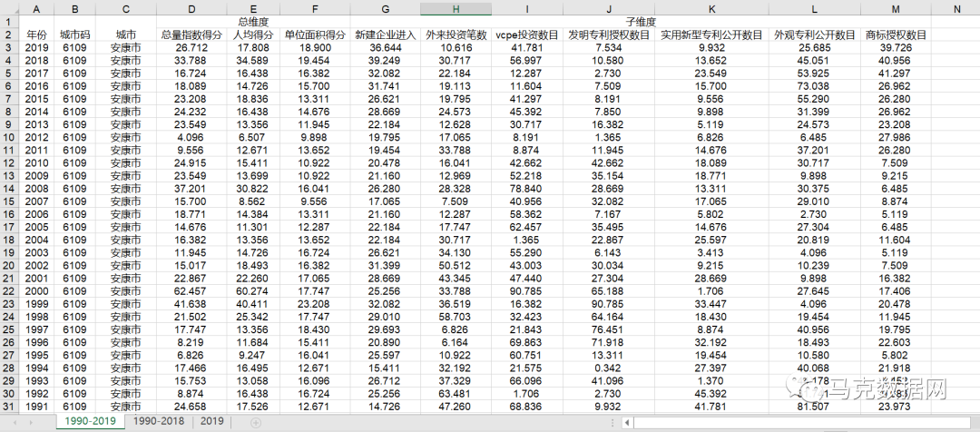Image resolution: width=980 pixels, height=432 pixels.
Task: Select the 外观专利公开数目 header cell
Action: click(814, 35)
